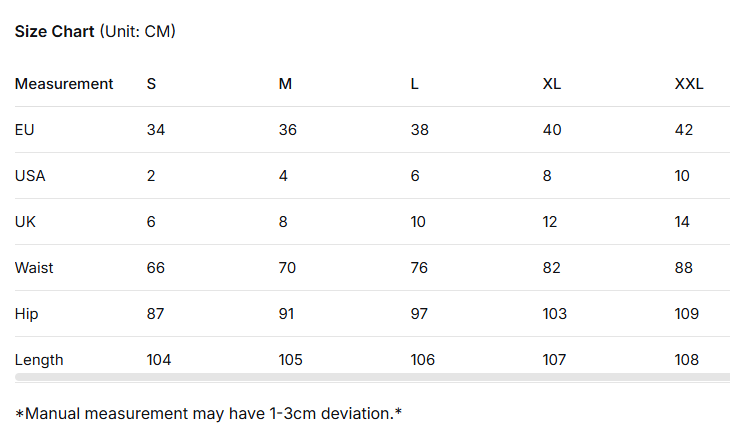Select the L size column header
The image size is (730, 440).
pos(415,84)
